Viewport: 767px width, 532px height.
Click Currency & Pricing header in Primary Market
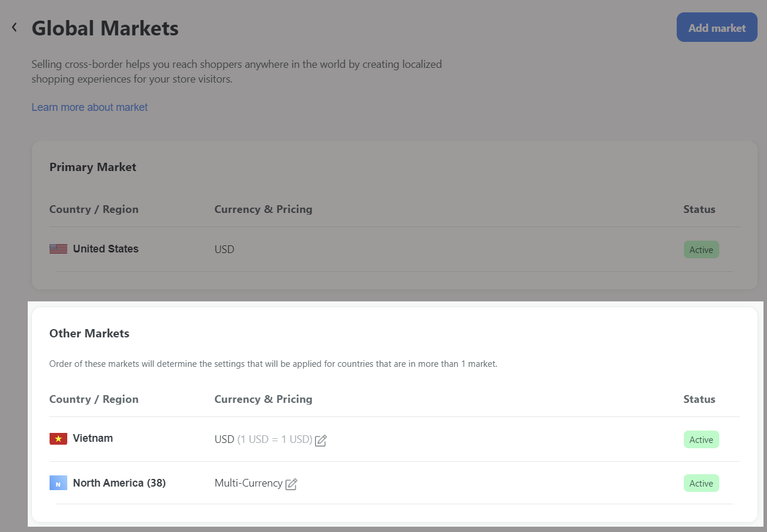click(263, 209)
